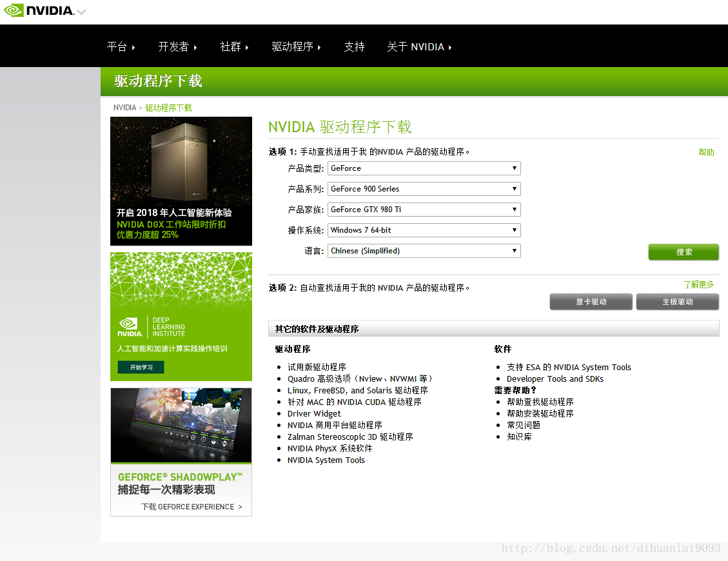Click the 帮助 link

(x=706, y=152)
